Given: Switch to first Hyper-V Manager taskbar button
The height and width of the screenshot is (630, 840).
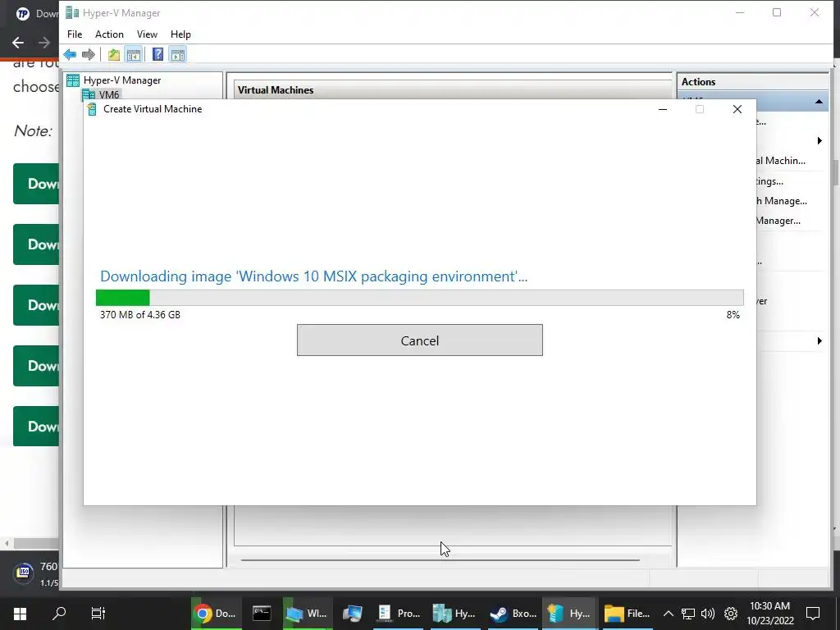Looking at the screenshot, I should pos(454,614).
